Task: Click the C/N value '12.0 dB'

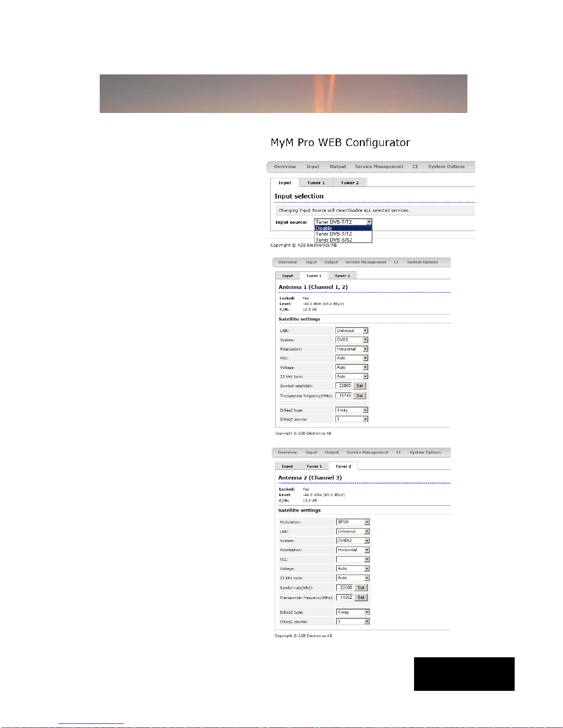Action: (x=309, y=310)
